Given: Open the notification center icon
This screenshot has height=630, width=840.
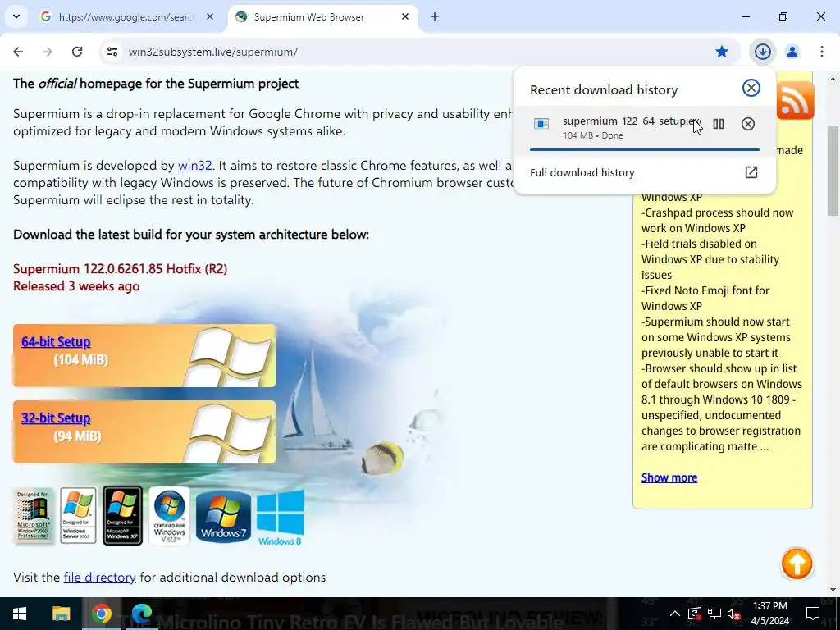Looking at the screenshot, I should (x=813, y=614).
